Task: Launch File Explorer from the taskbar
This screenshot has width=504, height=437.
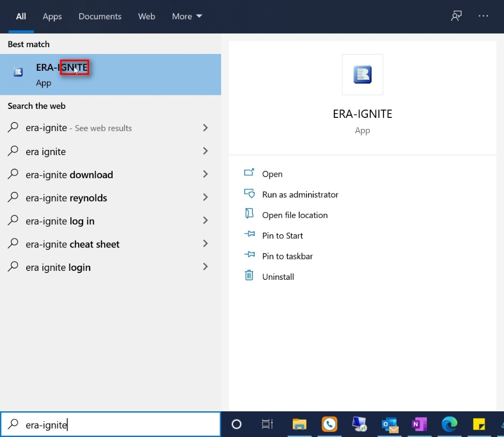Action: (x=299, y=424)
